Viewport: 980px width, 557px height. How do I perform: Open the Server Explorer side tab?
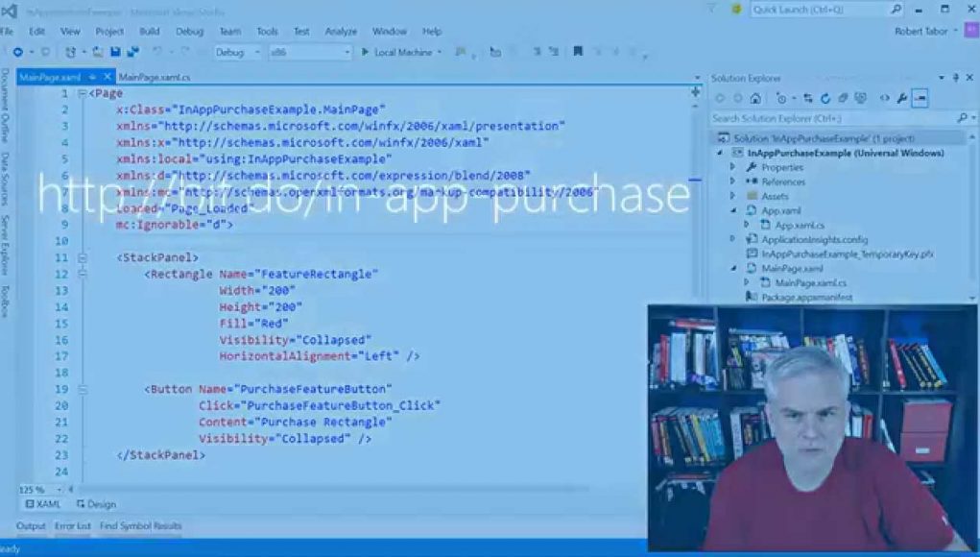click(5, 245)
